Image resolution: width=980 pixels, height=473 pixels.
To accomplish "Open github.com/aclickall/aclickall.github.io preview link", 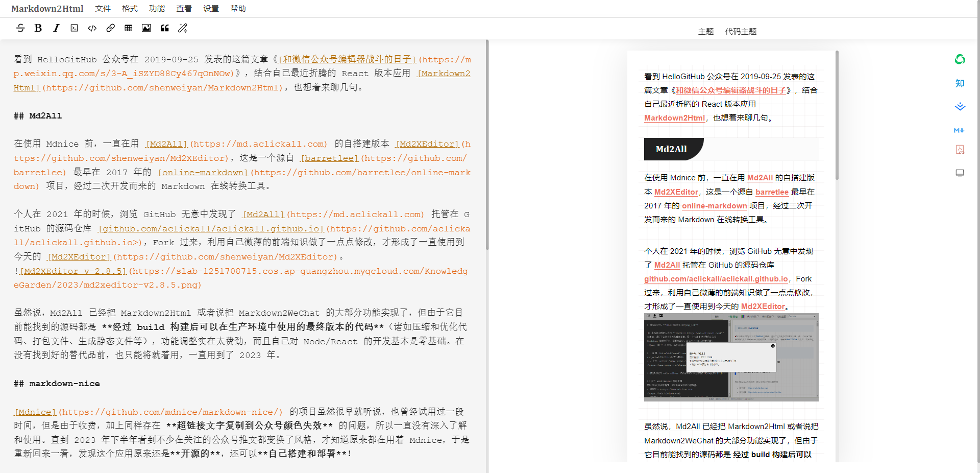I will [716, 279].
